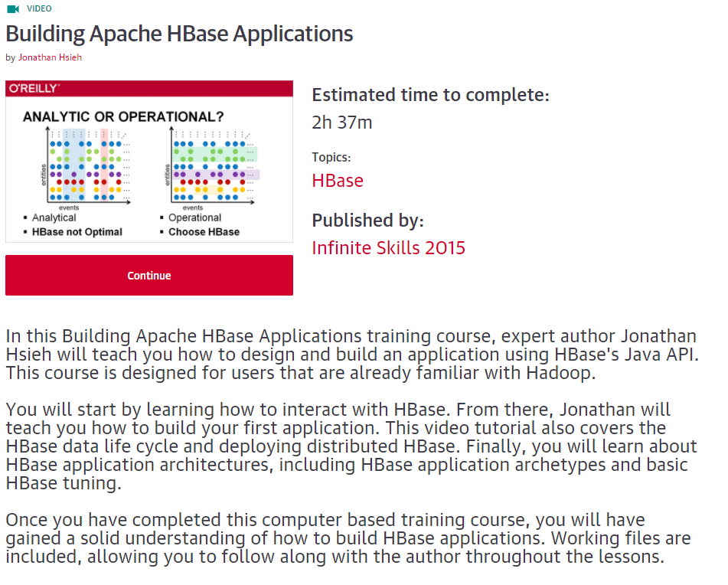Click the paragraph beginning 'In this Building Apache'
This screenshot has height=585, width=728.
(353, 355)
